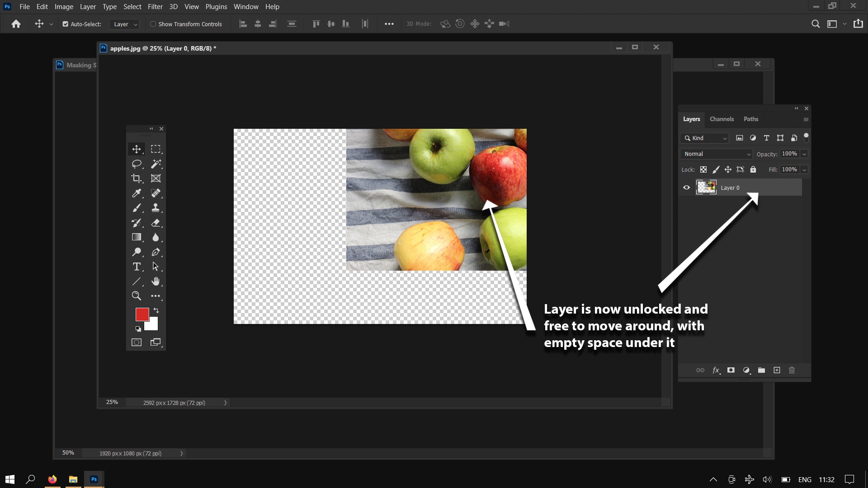Open File Explorer from the taskbar
This screenshot has width=868, height=488.
73,479
